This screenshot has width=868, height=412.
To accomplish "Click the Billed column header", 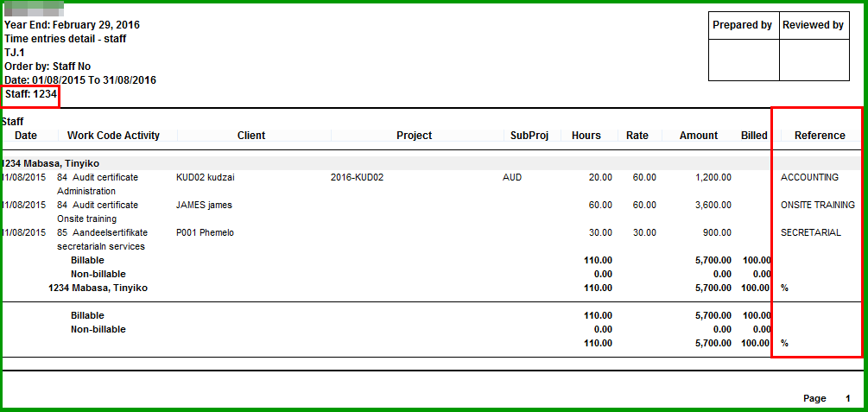I will click(753, 136).
